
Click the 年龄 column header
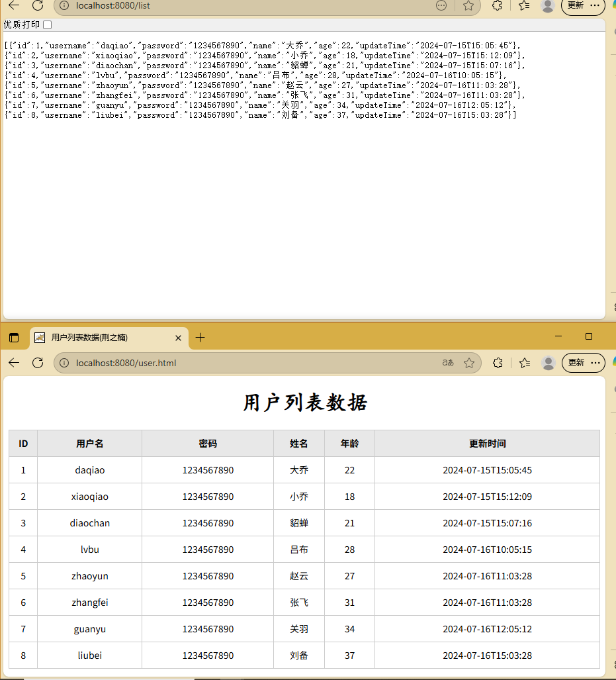[x=349, y=443]
